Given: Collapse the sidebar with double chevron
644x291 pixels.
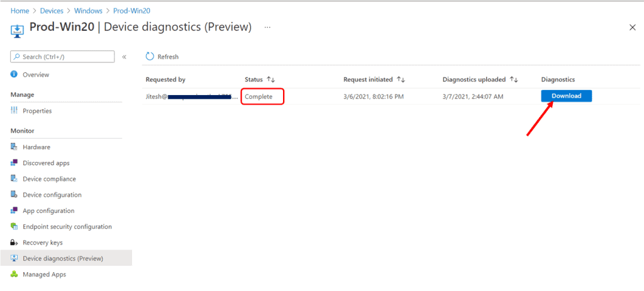Looking at the screenshot, I should (x=124, y=57).
